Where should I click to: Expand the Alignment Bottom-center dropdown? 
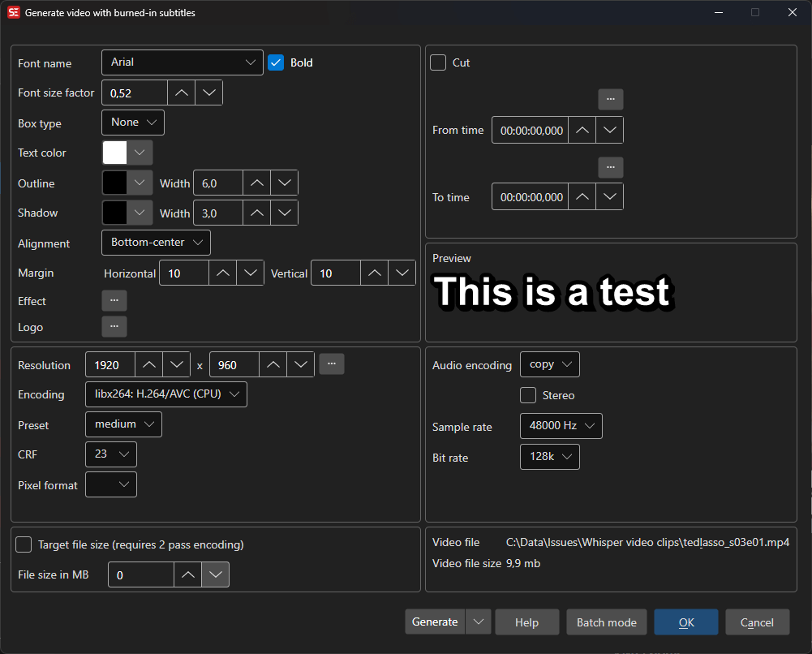[156, 242]
